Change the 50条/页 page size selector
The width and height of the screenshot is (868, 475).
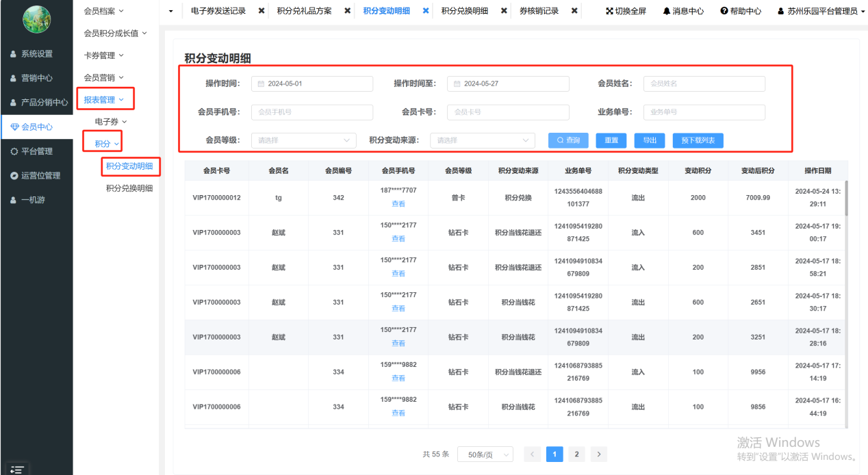pos(485,454)
